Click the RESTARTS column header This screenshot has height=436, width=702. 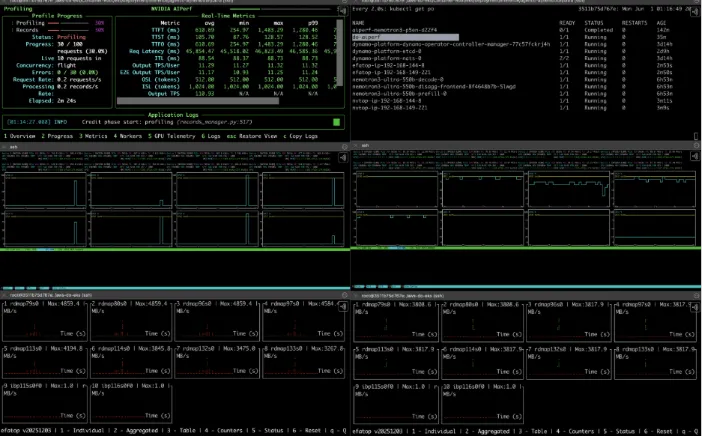tap(634, 23)
